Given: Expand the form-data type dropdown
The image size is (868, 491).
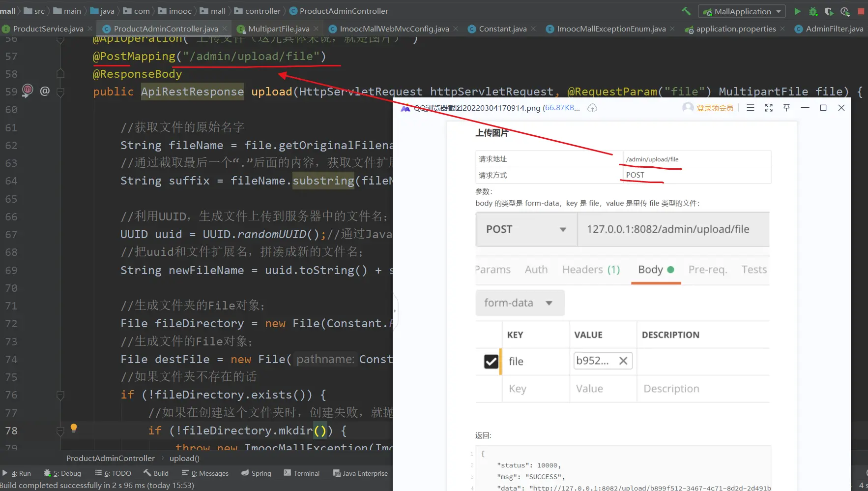Looking at the screenshot, I should point(549,303).
